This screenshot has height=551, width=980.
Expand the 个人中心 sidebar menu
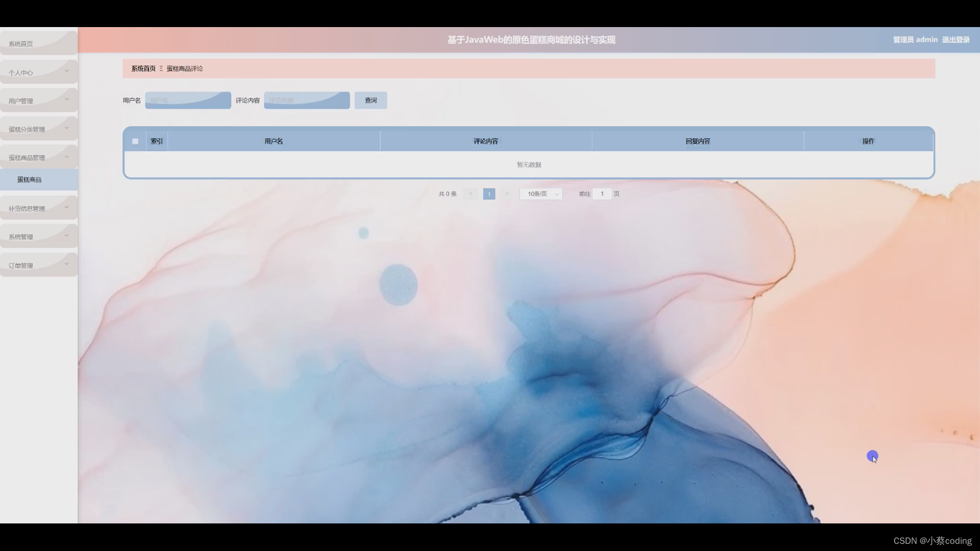pyautogui.click(x=38, y=72)
